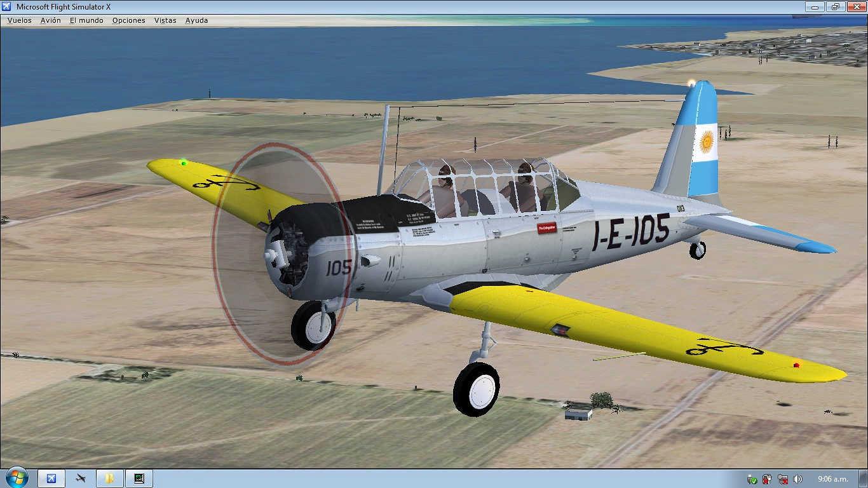Open the folder icon in taskbar

pos(110,478)
